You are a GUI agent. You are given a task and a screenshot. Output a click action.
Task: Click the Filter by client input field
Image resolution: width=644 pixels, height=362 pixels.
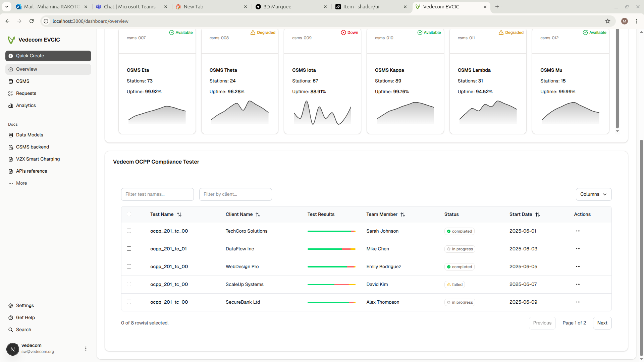(235, 194)
